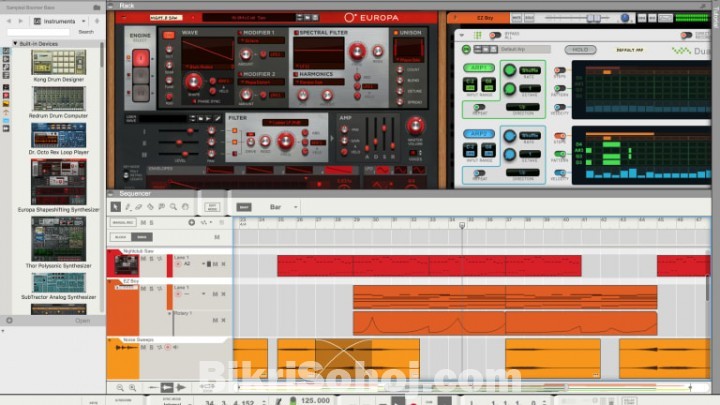Toggle Europa Modifier 1 enable button
Screen dimensions: 720x405
click(x=240, y=33)
